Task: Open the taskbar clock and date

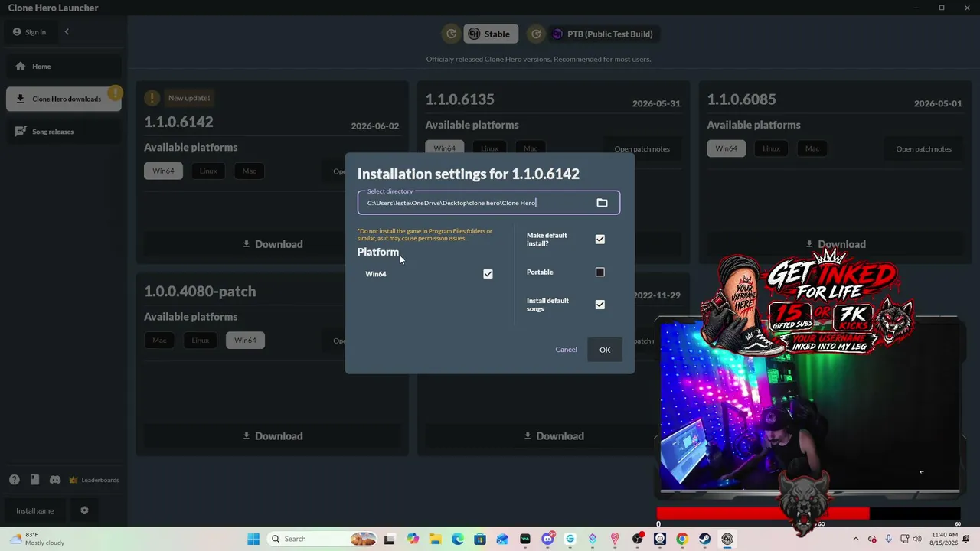Action: pyautogui.click(x=945, y=539)
